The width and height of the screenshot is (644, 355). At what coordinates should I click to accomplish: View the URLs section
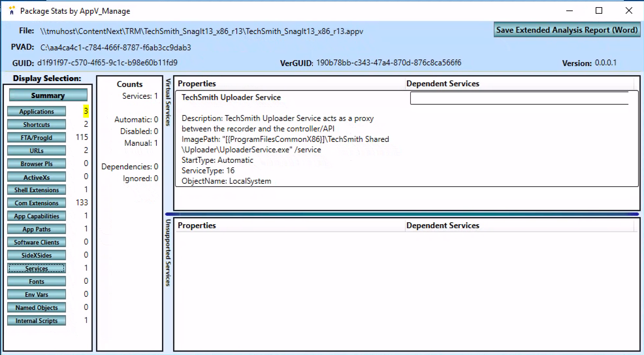[37, 151]
